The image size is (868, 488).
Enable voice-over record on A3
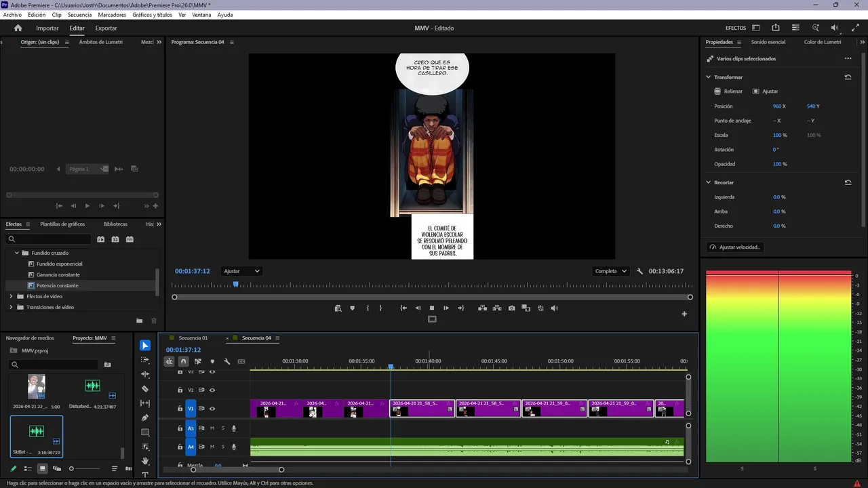[x=234, y=428]
